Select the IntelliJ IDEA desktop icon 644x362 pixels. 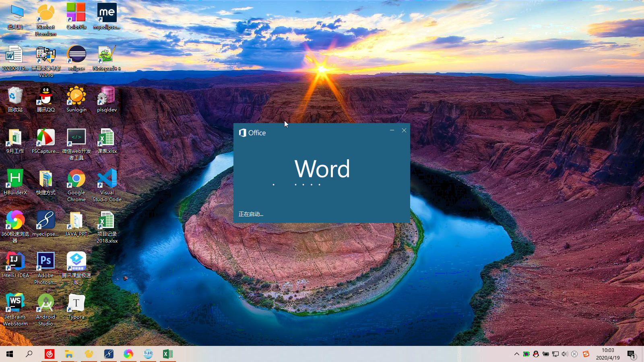(x=15, y=265)
